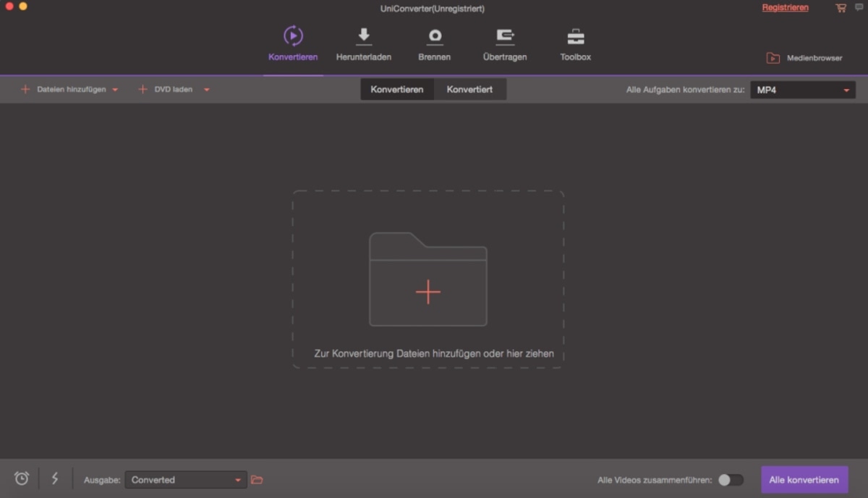868x498 pixels.
Task: Open the Herunterladen download section
Action: [x=363, y=43]
